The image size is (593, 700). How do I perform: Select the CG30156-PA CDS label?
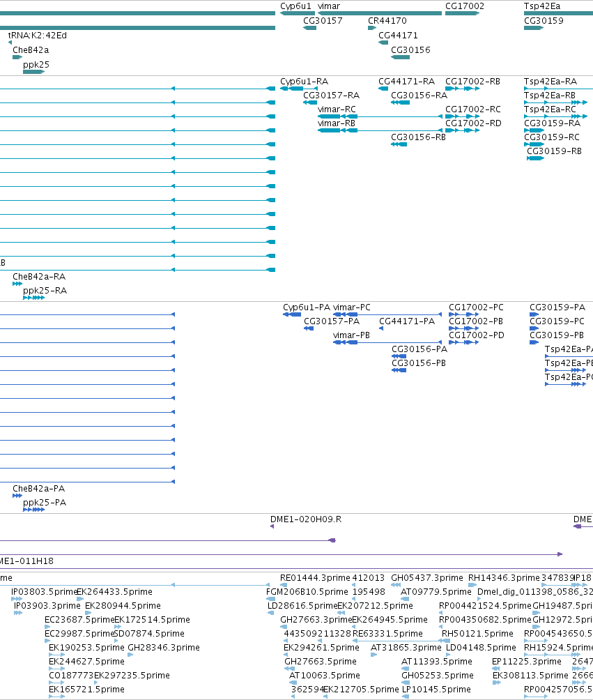point(419,349)
